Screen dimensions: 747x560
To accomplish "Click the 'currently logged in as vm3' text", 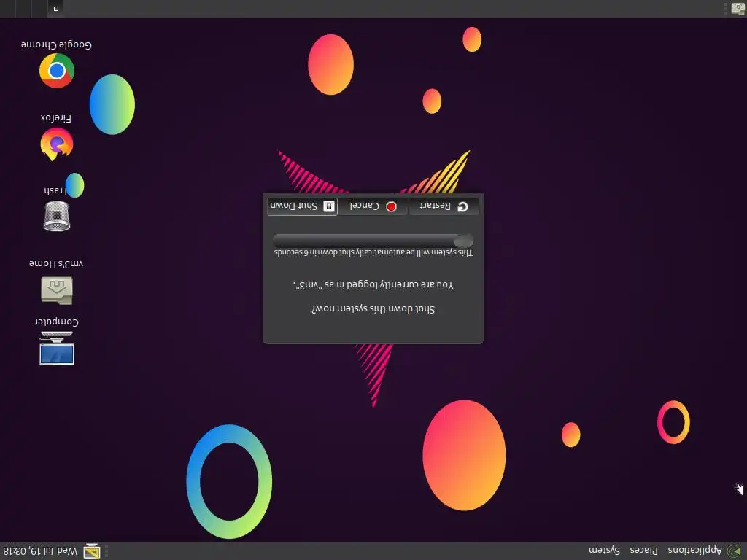I will [373, 285].
